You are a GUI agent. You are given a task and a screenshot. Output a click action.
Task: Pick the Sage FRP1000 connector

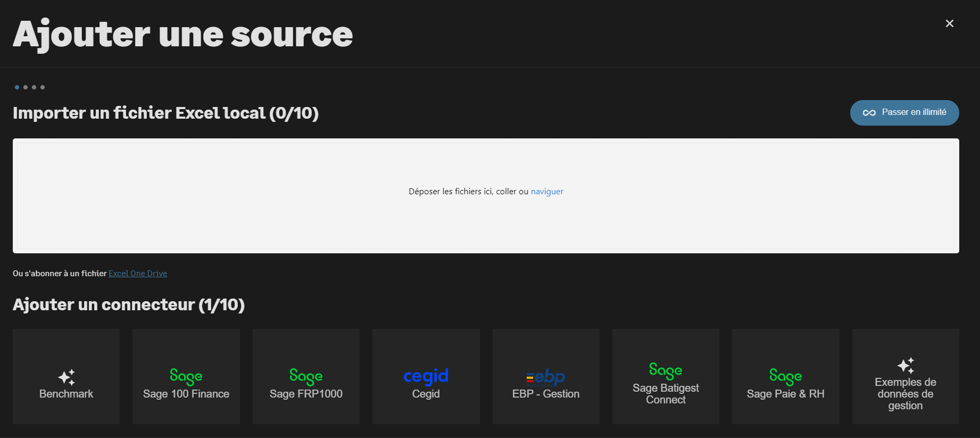click(306, 376)
